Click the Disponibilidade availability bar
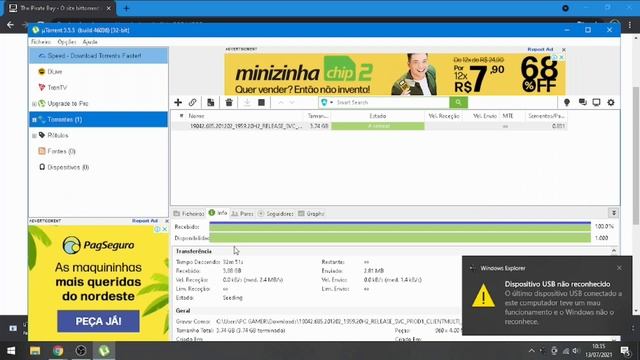The image size is (640, 360). click(x=400, y=238)
